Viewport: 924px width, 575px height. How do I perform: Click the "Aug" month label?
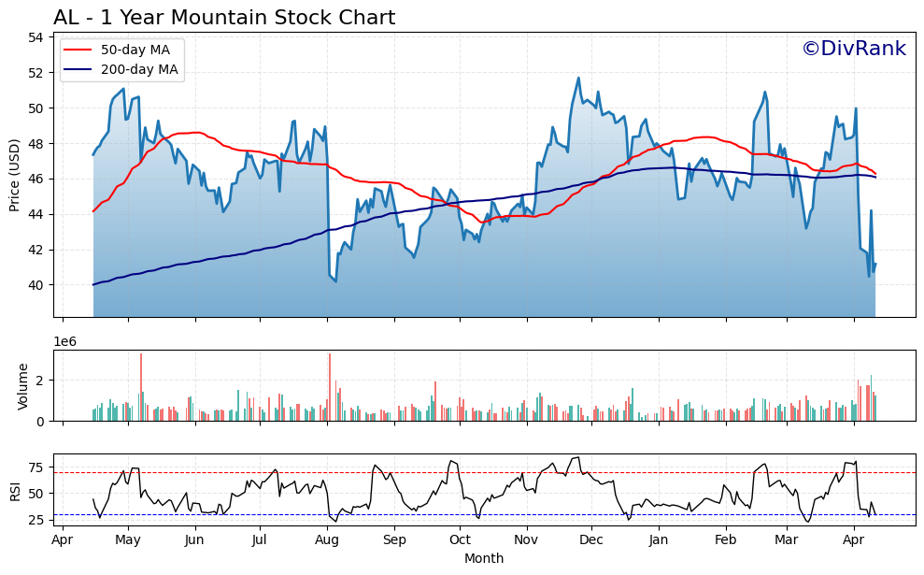click(x=327, y=540)
